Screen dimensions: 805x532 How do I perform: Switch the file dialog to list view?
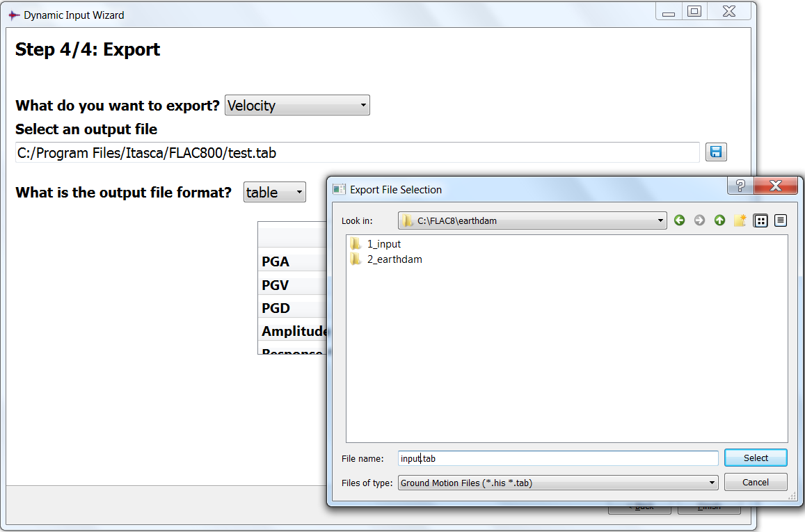[x=760, y=220]
